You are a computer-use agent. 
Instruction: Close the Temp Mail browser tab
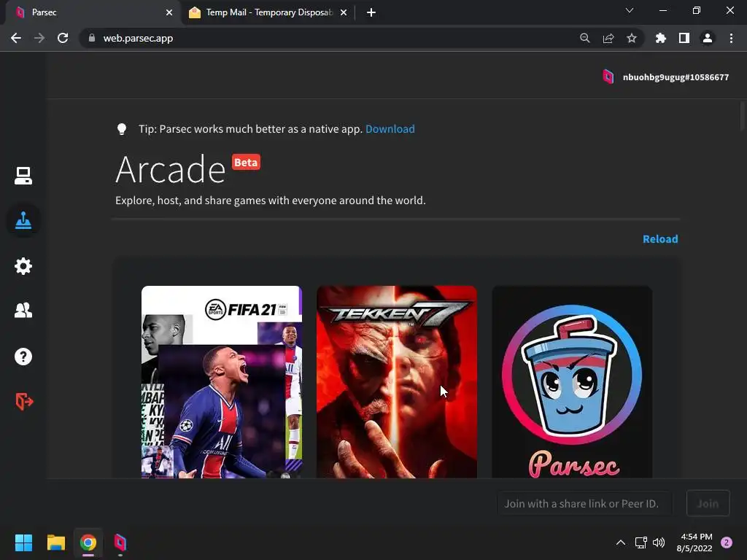tap(344, 13)
